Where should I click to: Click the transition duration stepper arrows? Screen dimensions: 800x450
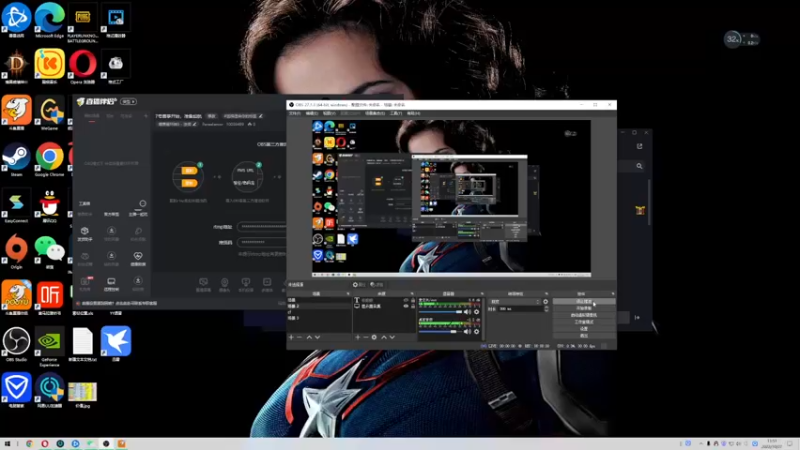546,309
